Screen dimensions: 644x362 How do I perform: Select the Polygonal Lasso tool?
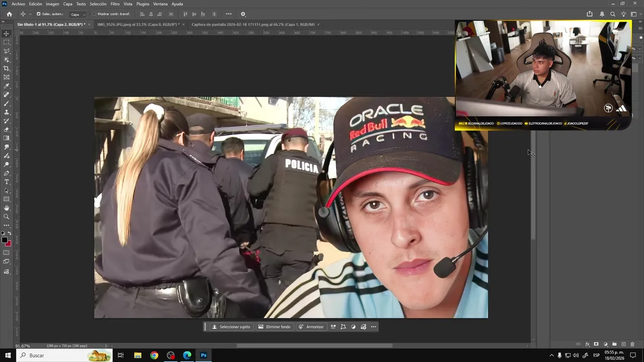click(x=7, y=51)
